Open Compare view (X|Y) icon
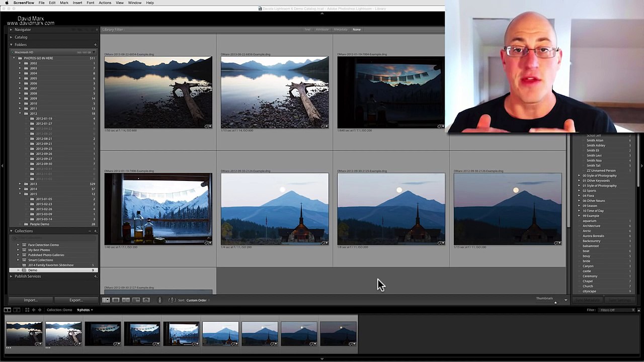 (x=126, y=300)
